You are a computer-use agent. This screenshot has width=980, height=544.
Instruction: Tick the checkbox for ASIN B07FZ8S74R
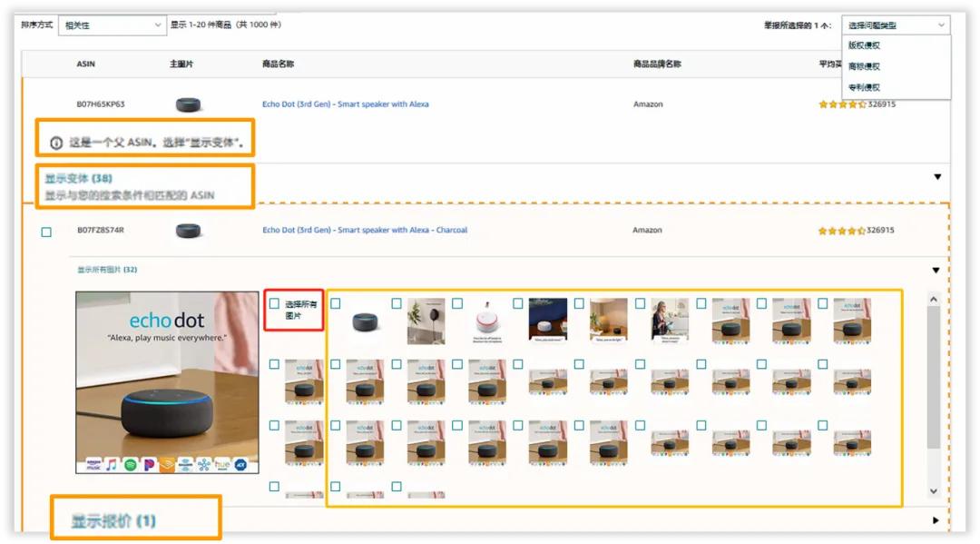click(x=46, y=232)
